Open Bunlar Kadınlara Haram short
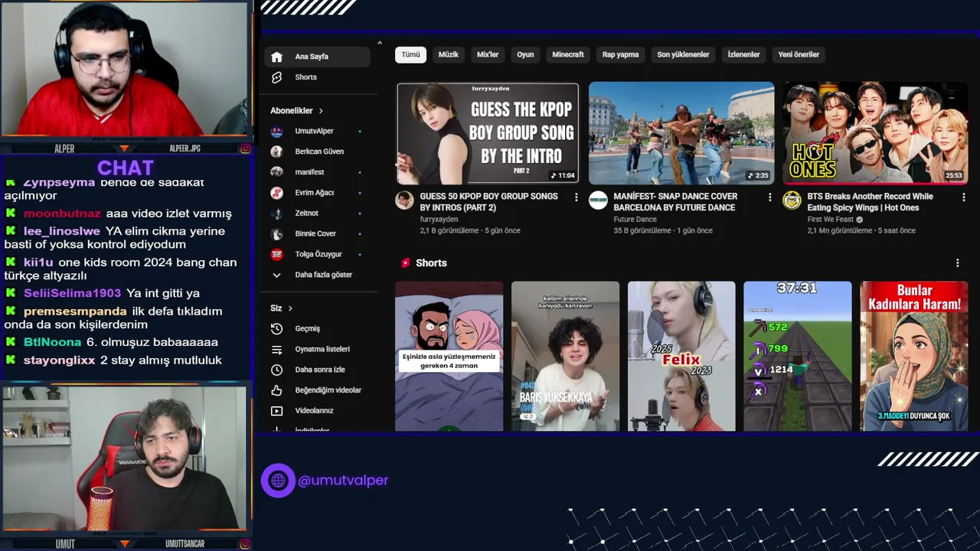Viewport: 980px width, 551px height. pos(914,356)
